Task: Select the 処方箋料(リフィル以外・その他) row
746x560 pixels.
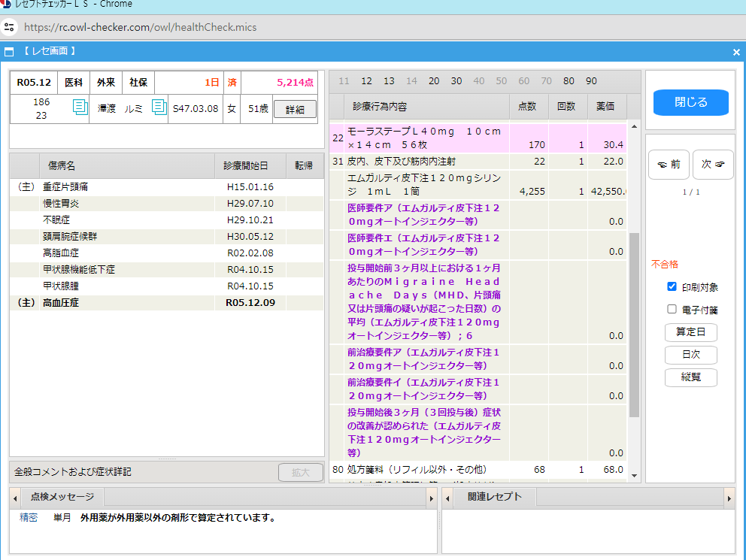Action: (x=478, y=470)
